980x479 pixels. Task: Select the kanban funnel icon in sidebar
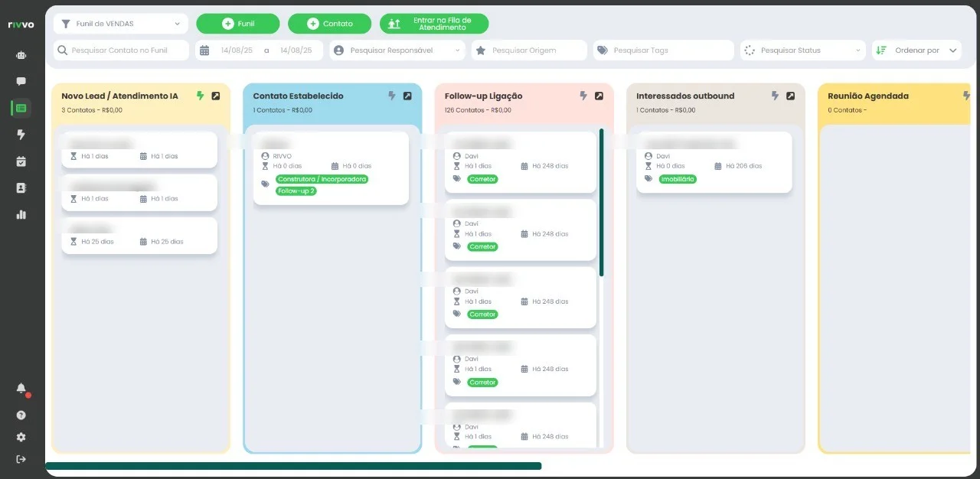click(21, 108)
